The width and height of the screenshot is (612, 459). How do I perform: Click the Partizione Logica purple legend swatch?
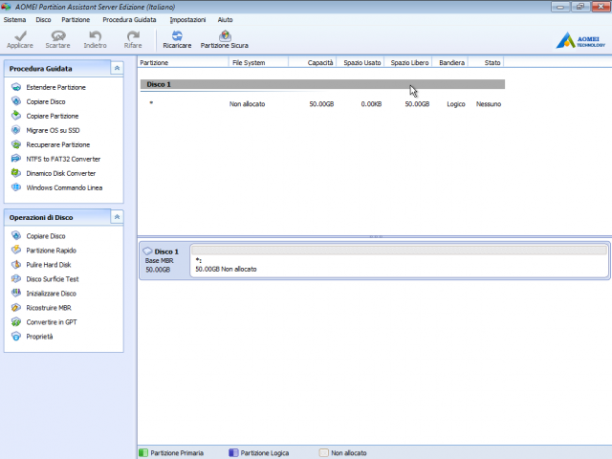pyautogui.click(x=233, y=453)
